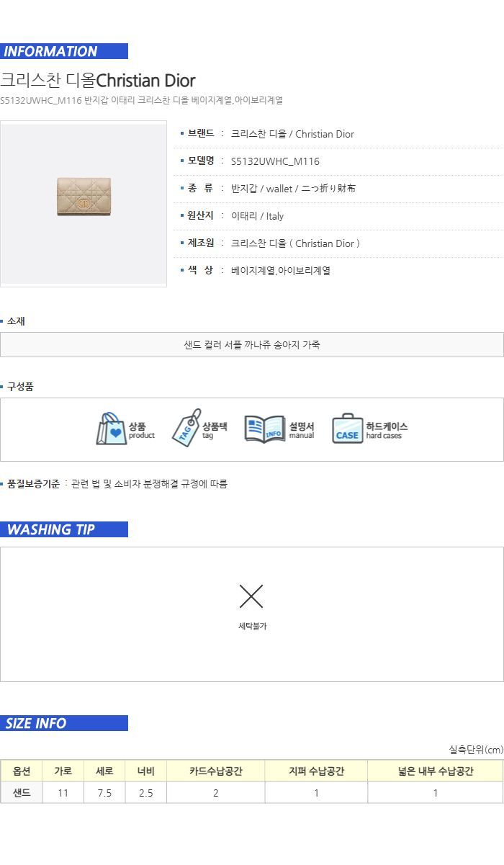Open the Dior wallet thumbnail image

point(84,204)
